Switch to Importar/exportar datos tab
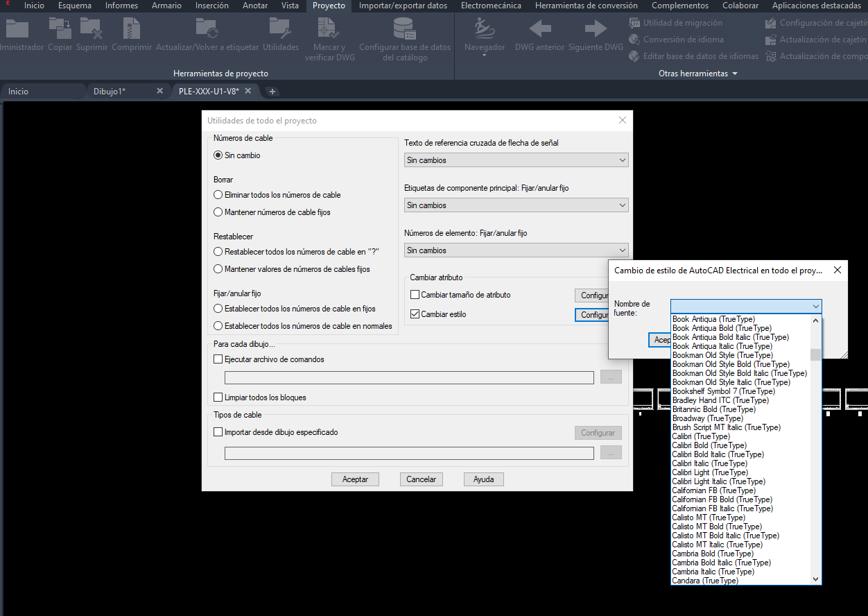The image size is (868, 616). [403, 6]
